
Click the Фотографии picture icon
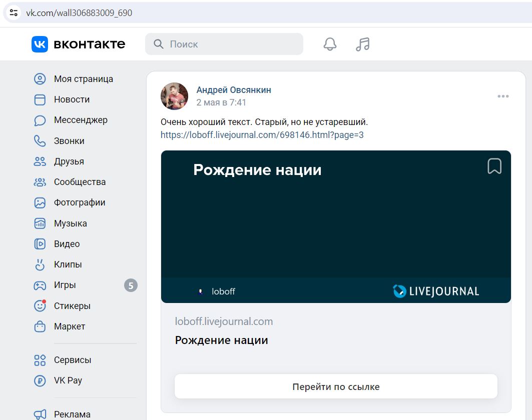[x=40, y=202]
